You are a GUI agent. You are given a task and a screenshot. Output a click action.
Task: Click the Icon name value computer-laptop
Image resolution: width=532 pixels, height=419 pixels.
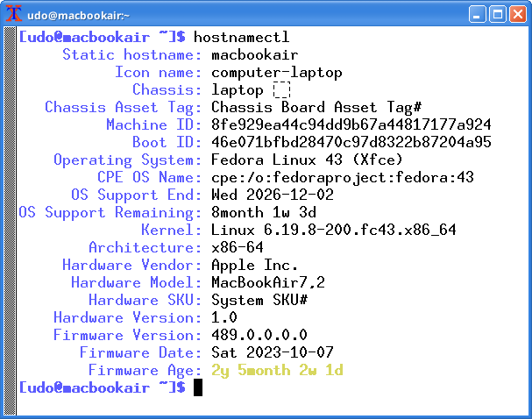click(x=277, y=73)
